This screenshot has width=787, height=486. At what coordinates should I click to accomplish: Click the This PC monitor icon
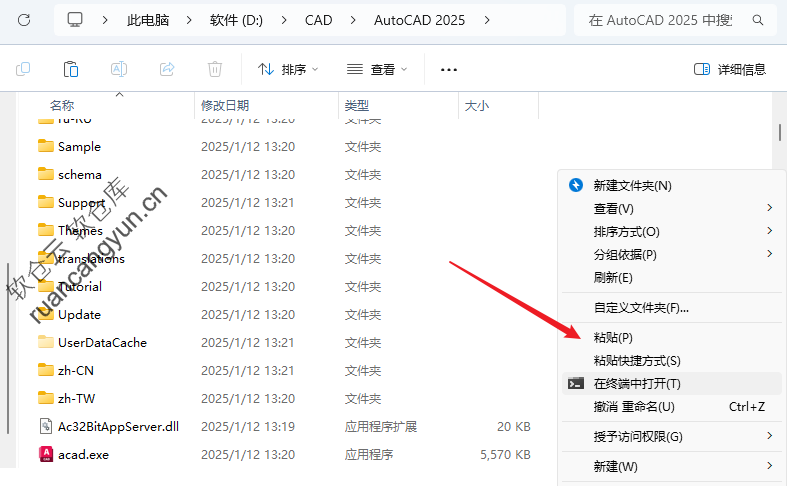coord(75,20)
